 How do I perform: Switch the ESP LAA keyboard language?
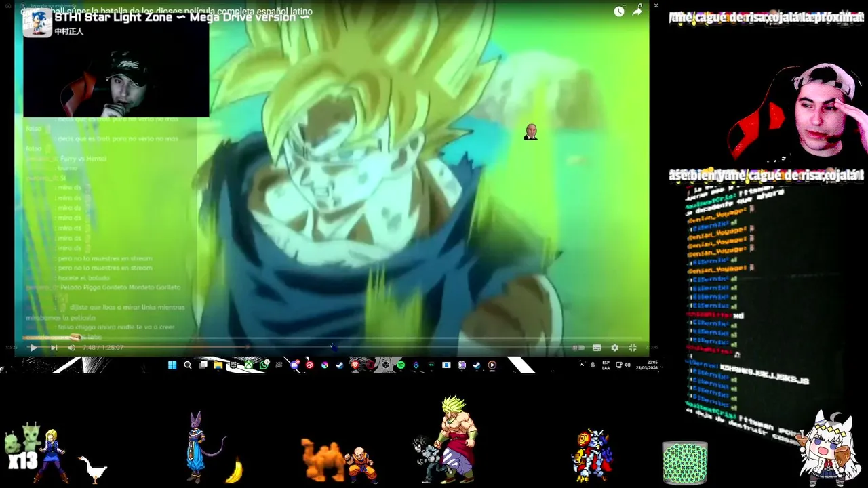tap(606, 365)
